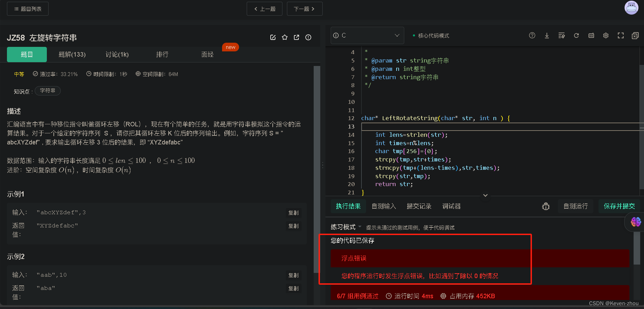Click 6/7 组用例通过 result text
The image size is (644, 309).
click(357, 296)
